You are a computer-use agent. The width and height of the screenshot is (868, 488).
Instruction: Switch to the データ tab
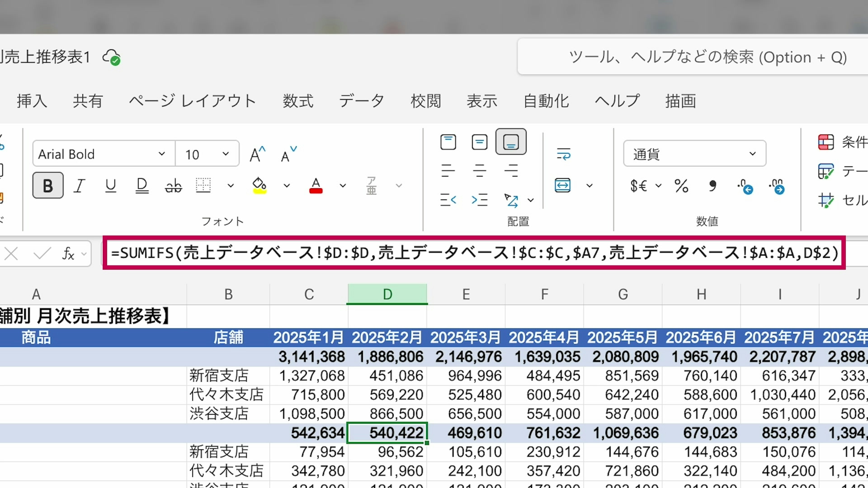(x=362, y=101)
